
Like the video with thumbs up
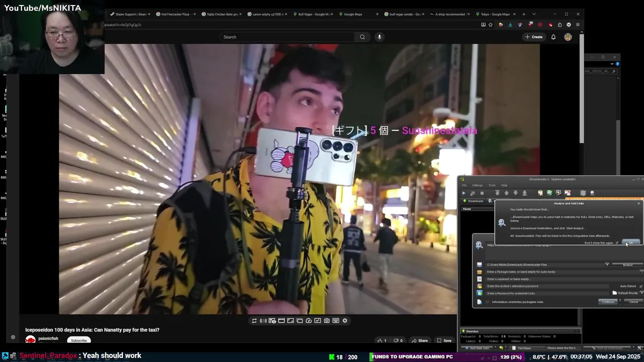382,340
